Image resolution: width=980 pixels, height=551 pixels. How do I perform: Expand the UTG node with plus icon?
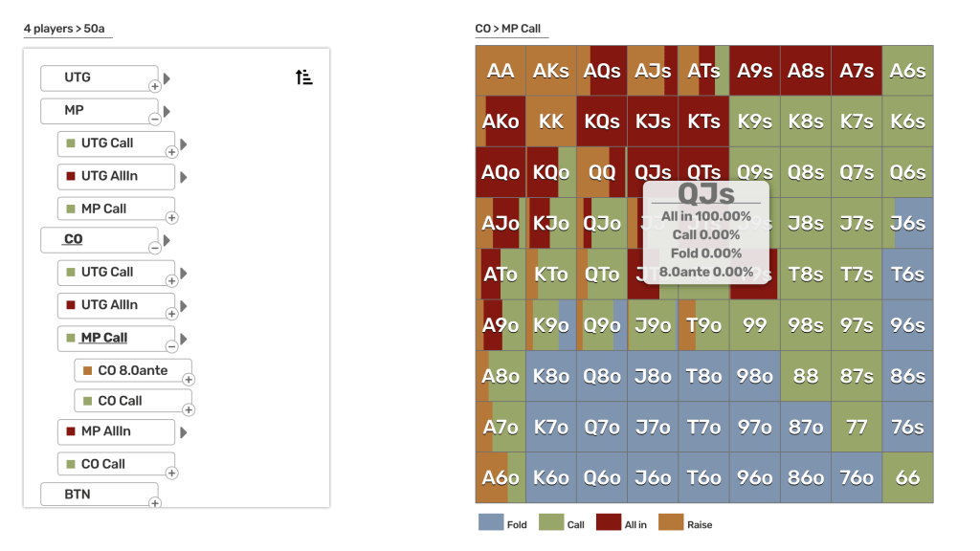(x=155, y=86)
